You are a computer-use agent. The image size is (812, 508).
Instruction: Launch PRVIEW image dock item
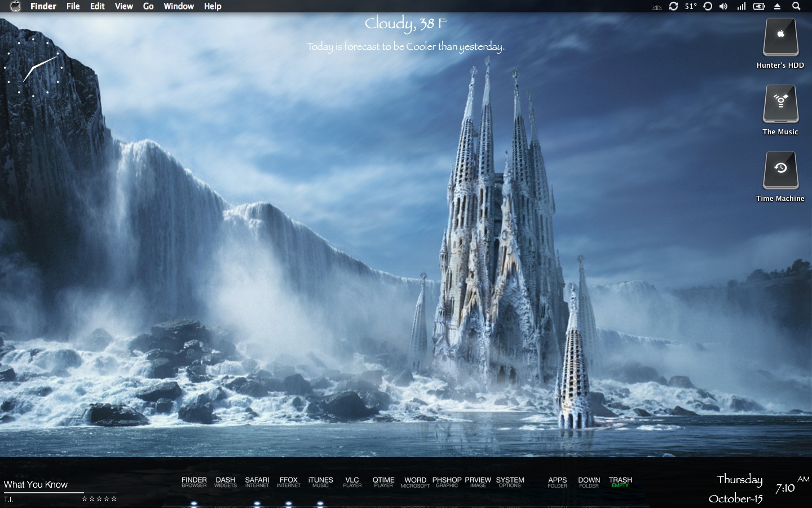[x=478, y=482]
